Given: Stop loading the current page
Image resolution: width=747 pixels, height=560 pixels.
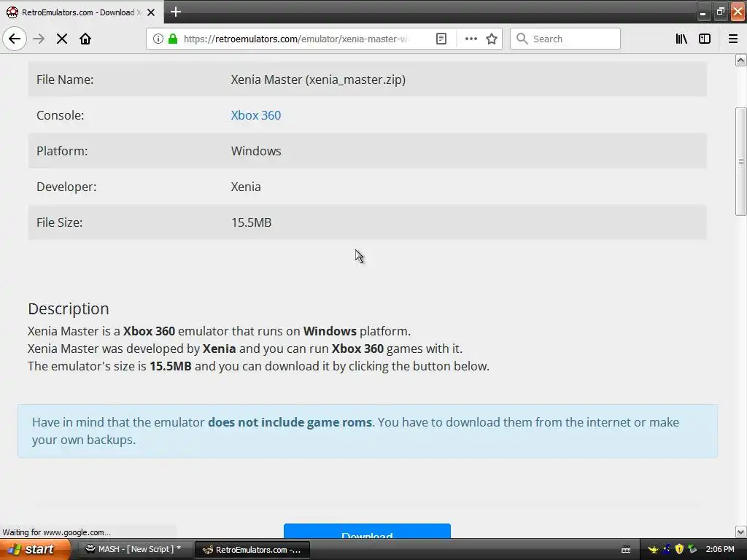Looking at the screenshot, I should click(x=61, y=39).
